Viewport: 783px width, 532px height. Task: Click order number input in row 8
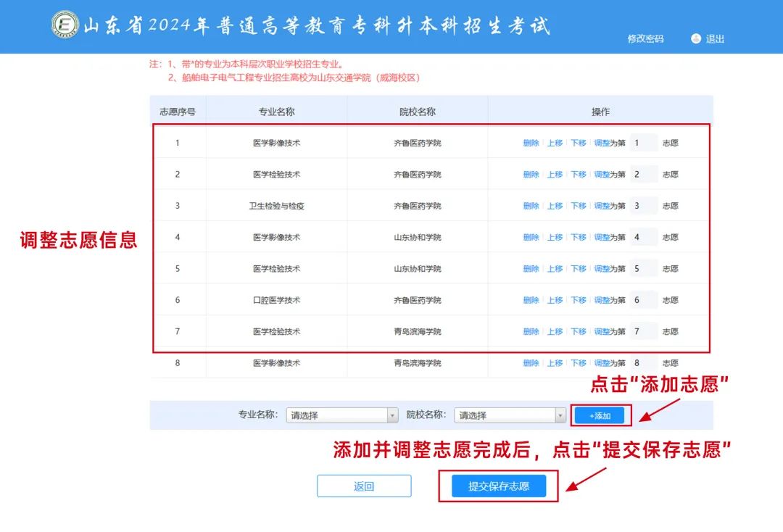click(643, 363)
